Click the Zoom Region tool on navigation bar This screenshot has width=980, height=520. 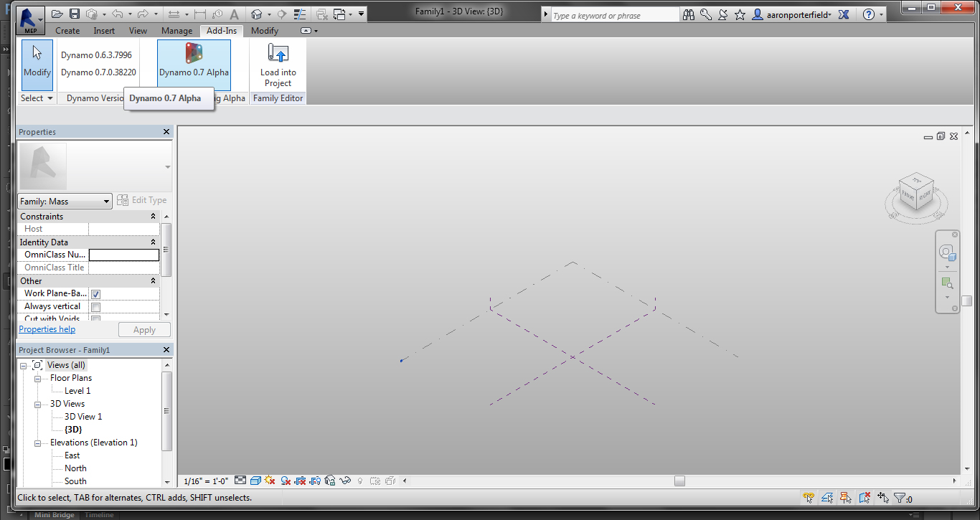(947, 283)
